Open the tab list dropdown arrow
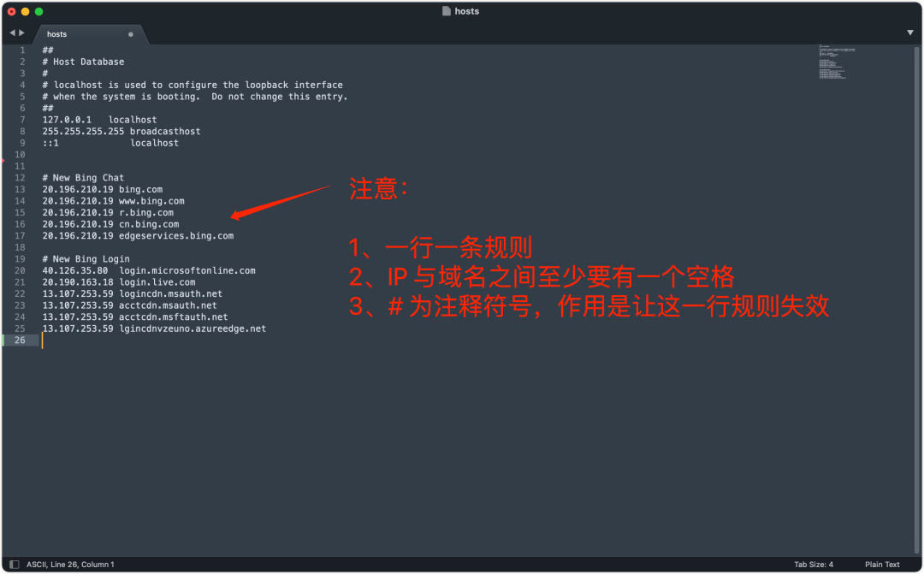 pos(909,33)
